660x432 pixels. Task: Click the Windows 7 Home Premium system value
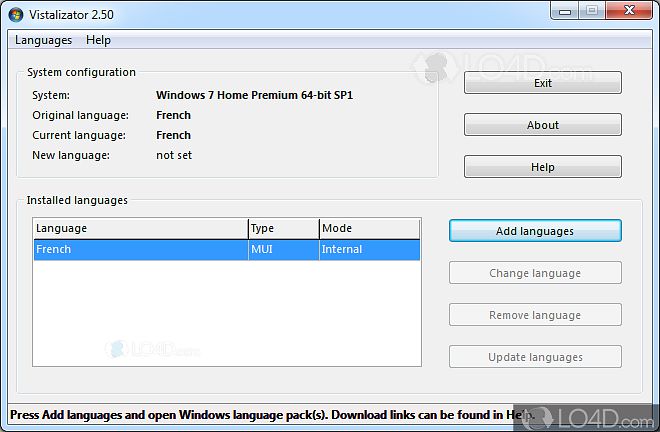(x=254, y=95)
